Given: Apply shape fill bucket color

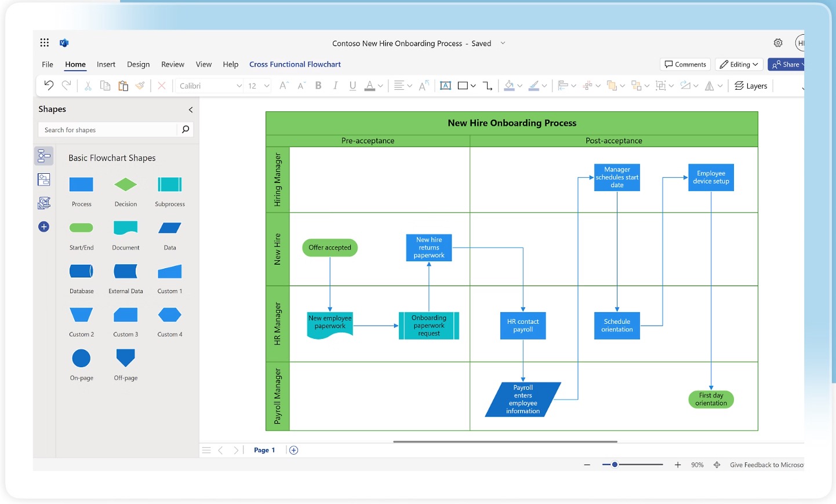Looking at the screenshot, I should pyautogui.click(x=509, y=86).
